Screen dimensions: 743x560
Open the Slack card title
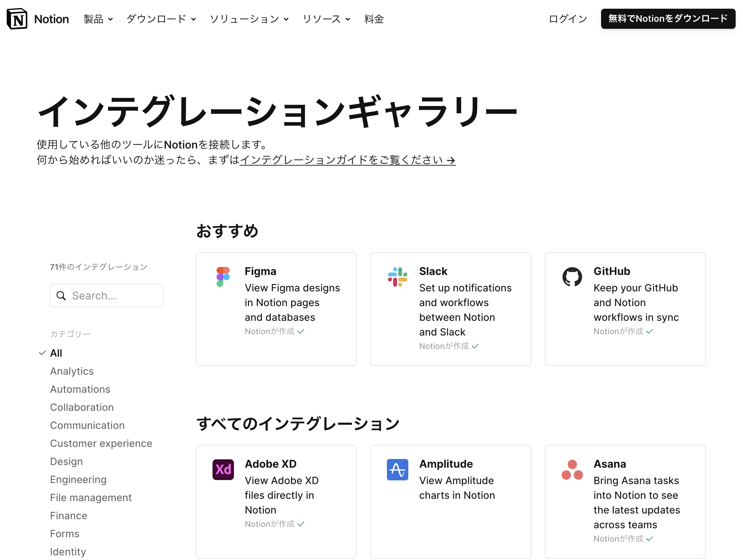(433, 271)
